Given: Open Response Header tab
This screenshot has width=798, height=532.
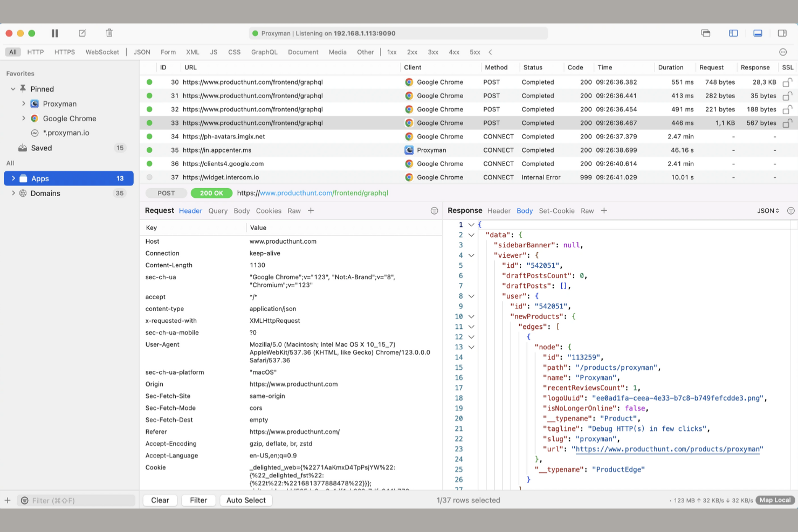Looking at the screenshot, I should point(499,211).
